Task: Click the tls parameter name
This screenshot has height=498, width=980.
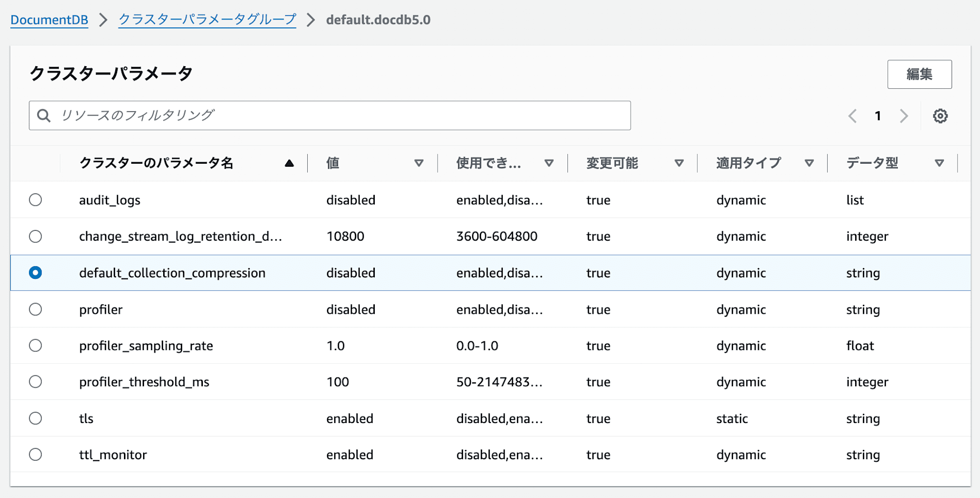Action: click(86, 419)
